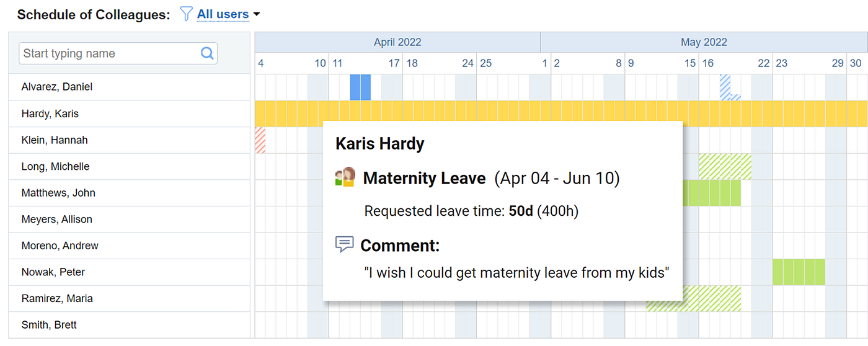Type in the Start typing name field
The image size is (868, 346).
pyautogui.click(x=108, y=53)
